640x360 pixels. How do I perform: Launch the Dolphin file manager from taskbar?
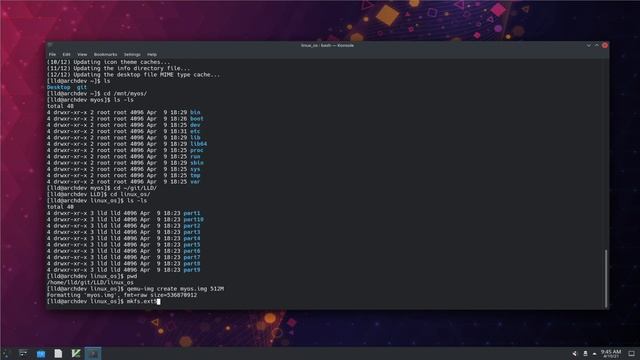tap(41, 353)
